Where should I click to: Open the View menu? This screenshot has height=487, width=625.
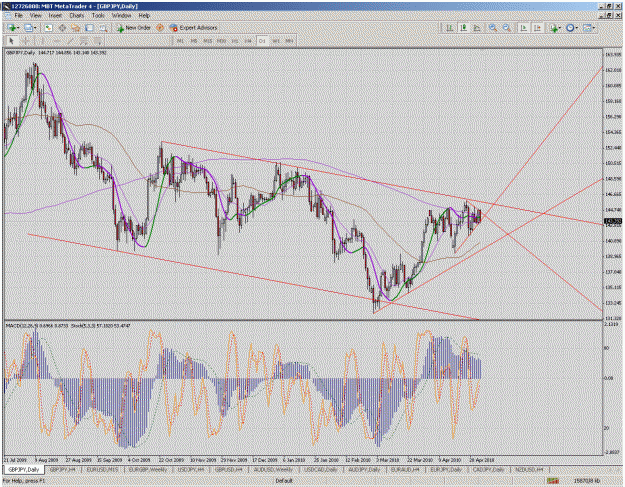pyautogui.click(x=35, y=16)
